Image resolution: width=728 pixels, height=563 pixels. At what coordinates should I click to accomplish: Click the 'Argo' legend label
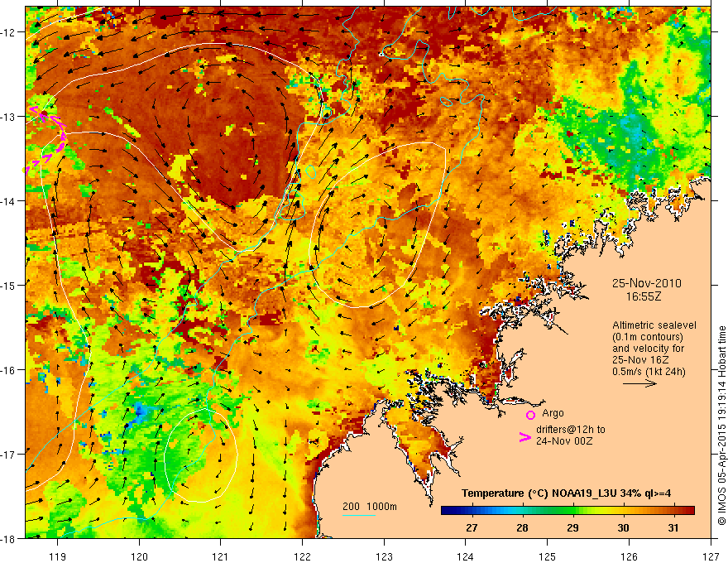(x=553, y=413)
